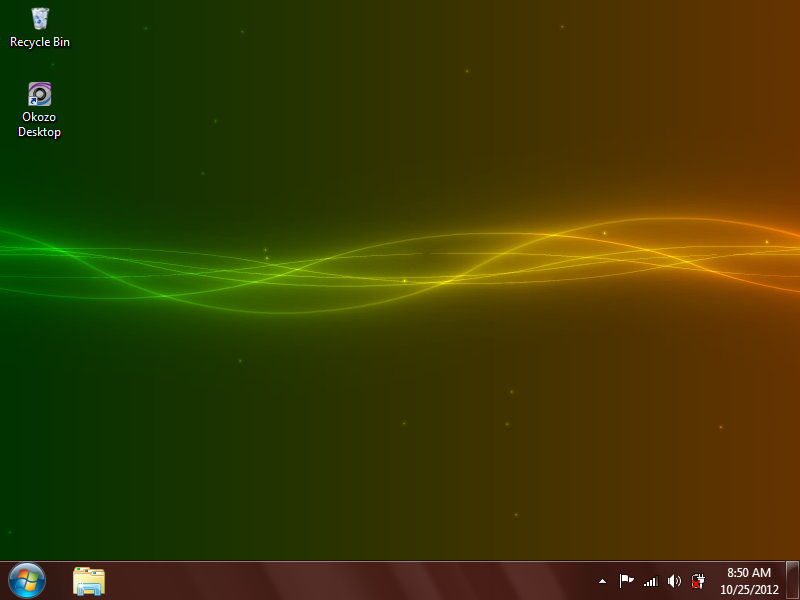
Task: Open the network signal tray icon
Action: (x=651, y=581)
